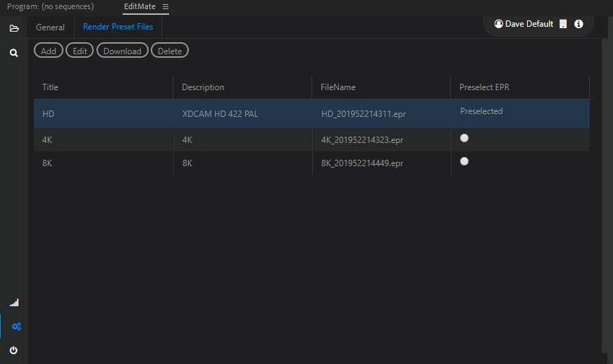
Task: Click the power logout icon
Action: pyautogui.click(x=13, y=350)
